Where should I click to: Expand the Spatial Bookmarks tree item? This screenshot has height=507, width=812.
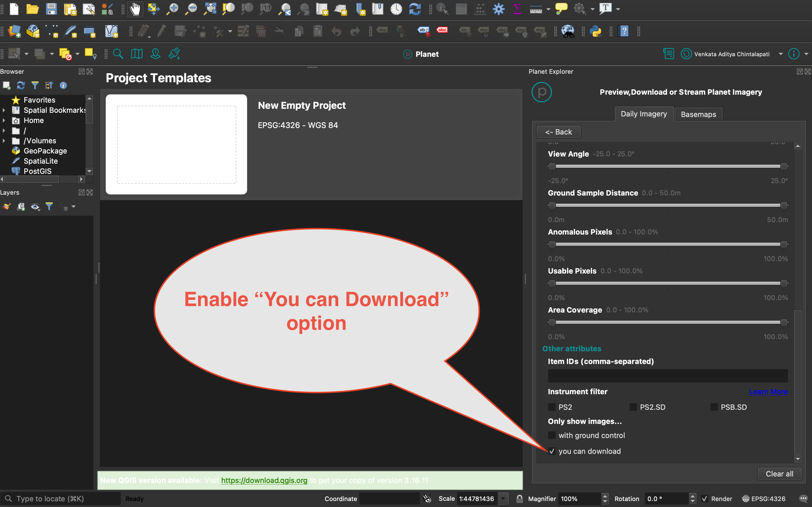tap(4, 110)
